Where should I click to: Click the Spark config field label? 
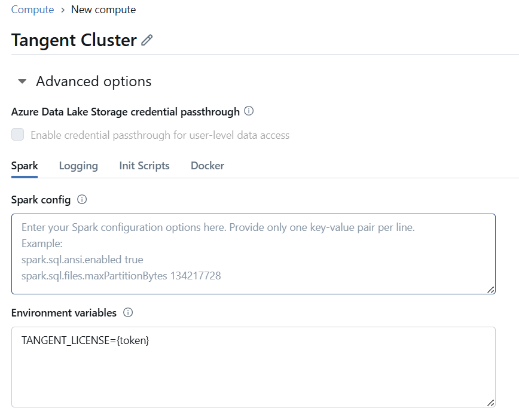[41, 200]
